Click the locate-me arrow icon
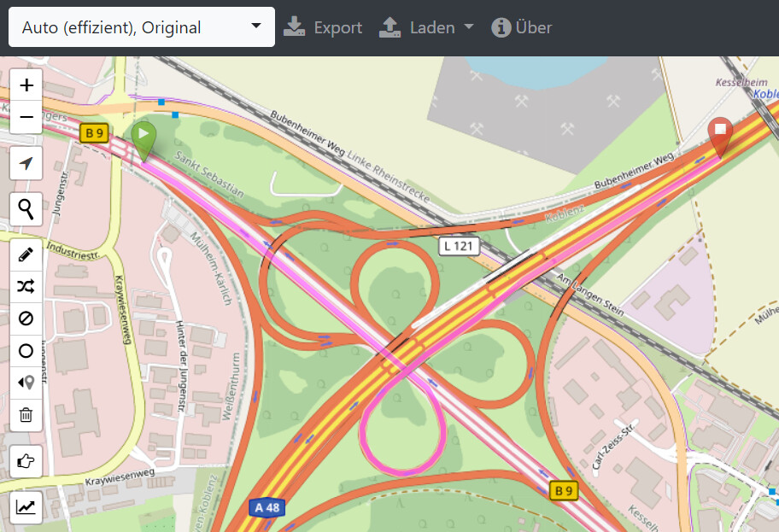Screen dimensions: 779x532 click(26, 163)
